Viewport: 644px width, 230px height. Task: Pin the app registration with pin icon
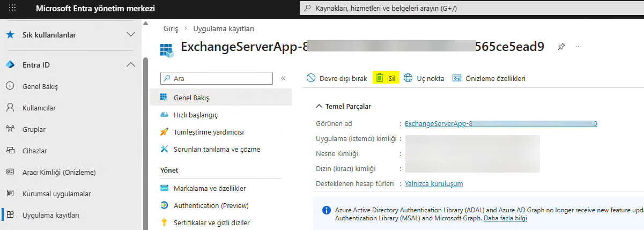tap(561, 47)
